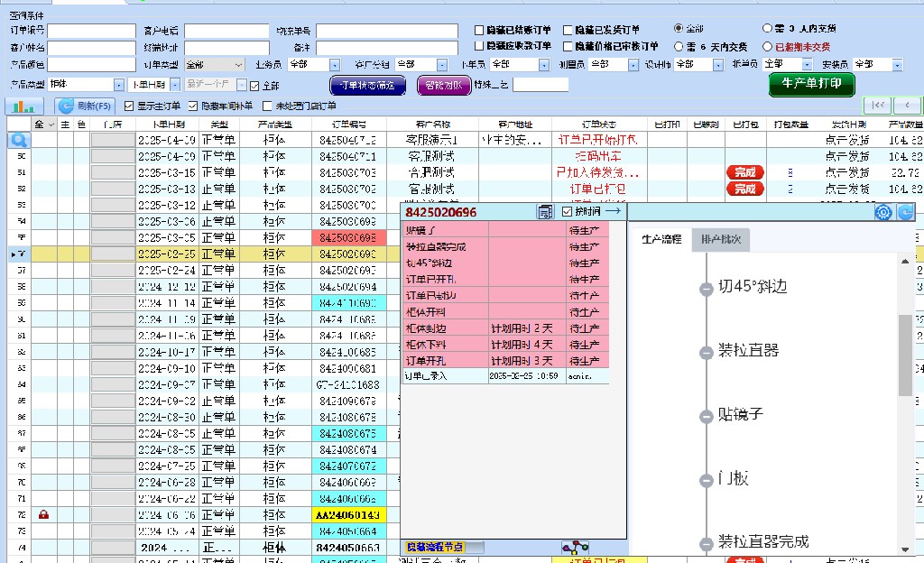
Task: Click the node marker for 装拉直器完成
Action: tap(706, 544)
